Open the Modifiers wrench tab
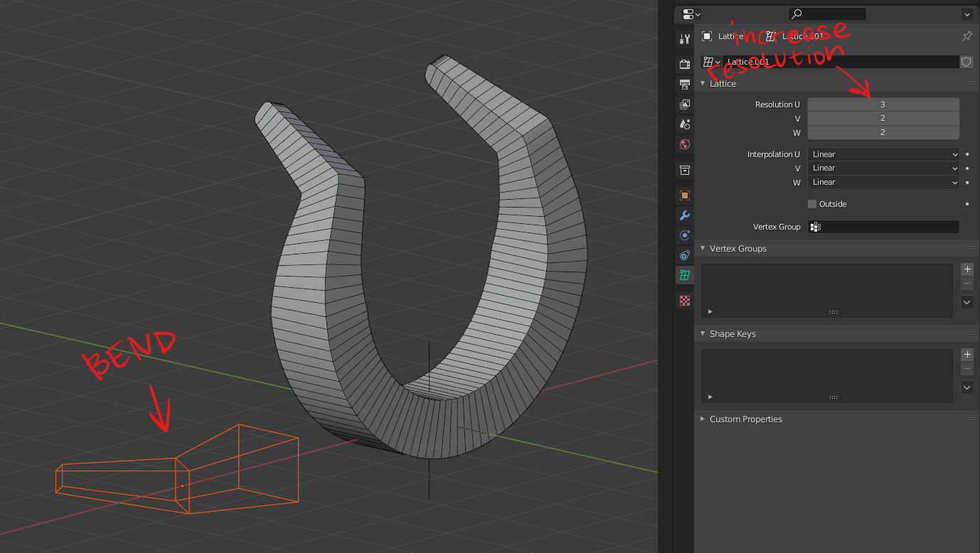This screenshot has width=980, height=553. pyautogui.click(x=685, y=215)
